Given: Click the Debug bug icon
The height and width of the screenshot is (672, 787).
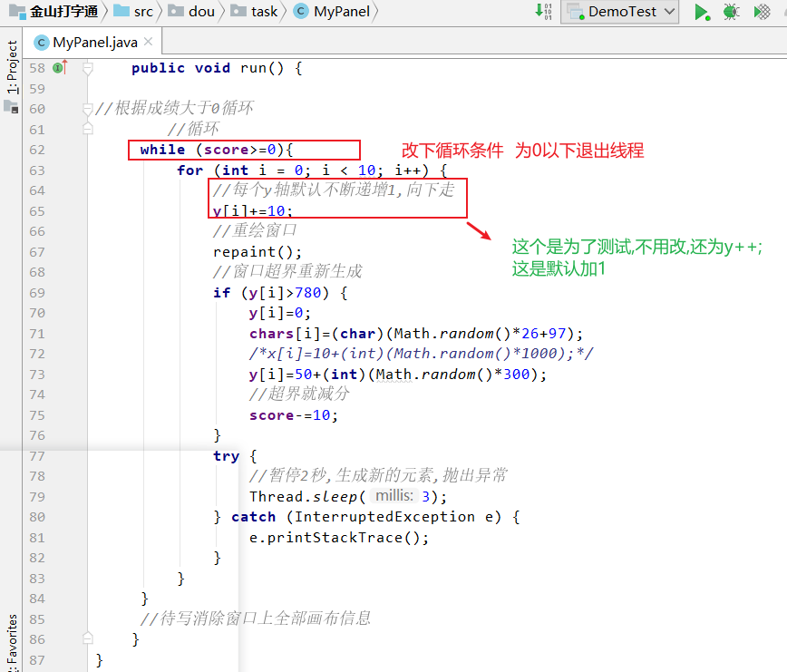Looking at the screenshot, I should (732, 12).
